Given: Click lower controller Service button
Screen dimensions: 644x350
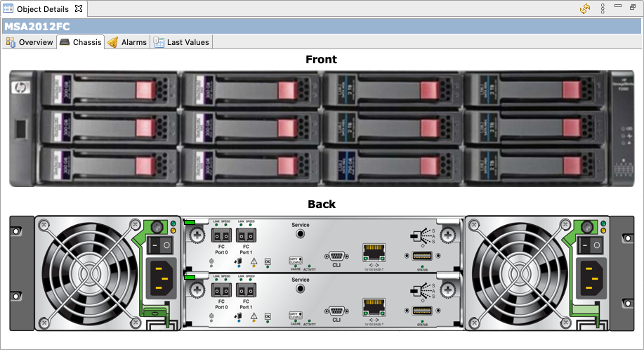Looking at the screenshot, I should pyautogui.click(x=301, y=289).
